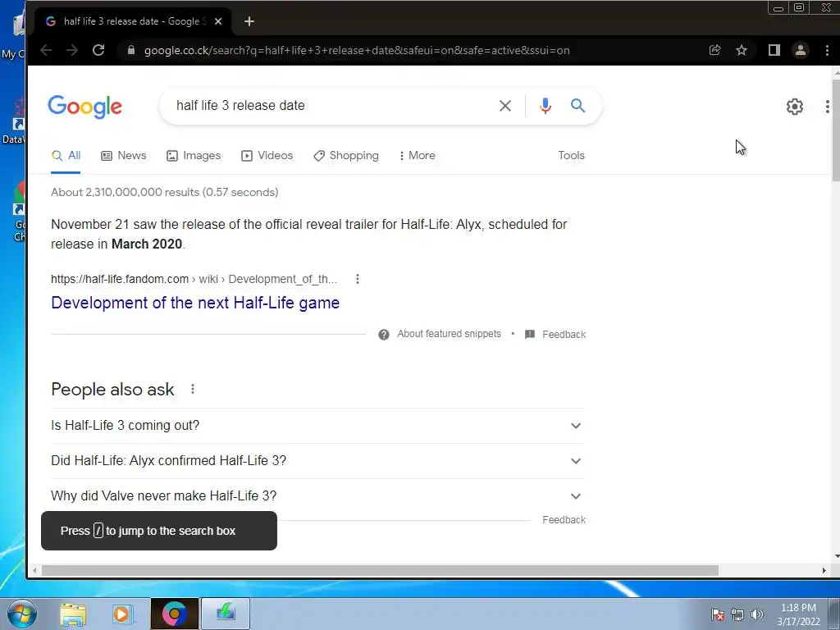Click the About featured snippets link
Screen dimensions: 840x630
click(449, 334)
